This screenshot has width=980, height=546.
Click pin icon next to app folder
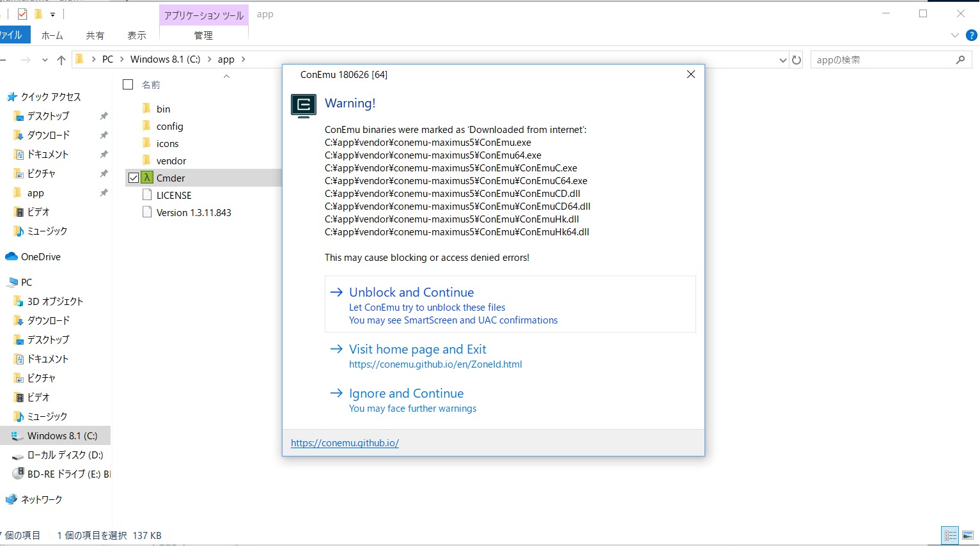[x=104, y=192]
